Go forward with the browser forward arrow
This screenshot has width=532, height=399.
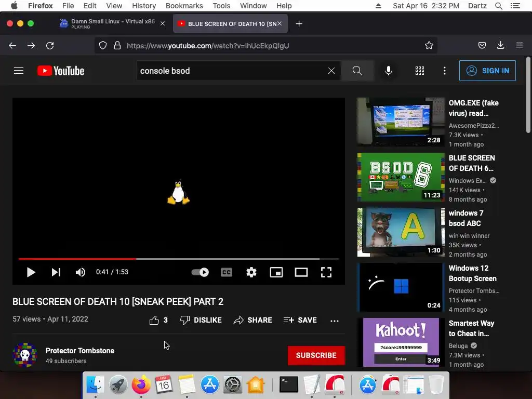(31, 46)
